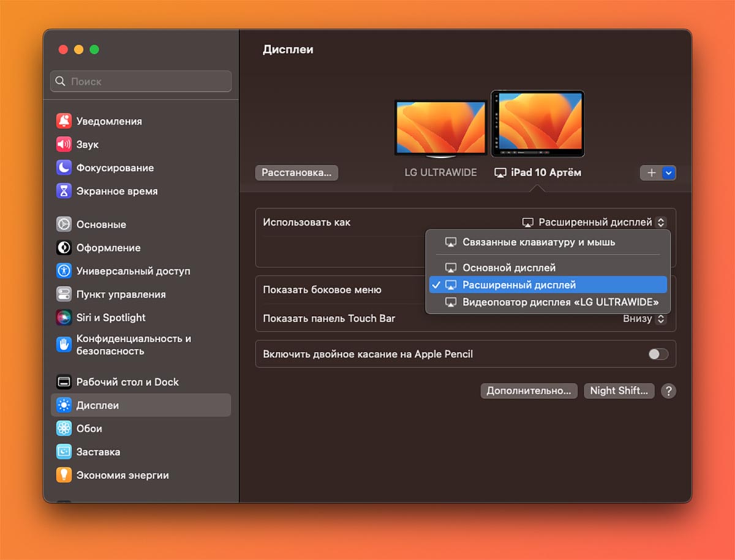Screen dimensions: 735x560
Task: Pick Связанные клавиатуру и мышь option
Action: point(538,242)
